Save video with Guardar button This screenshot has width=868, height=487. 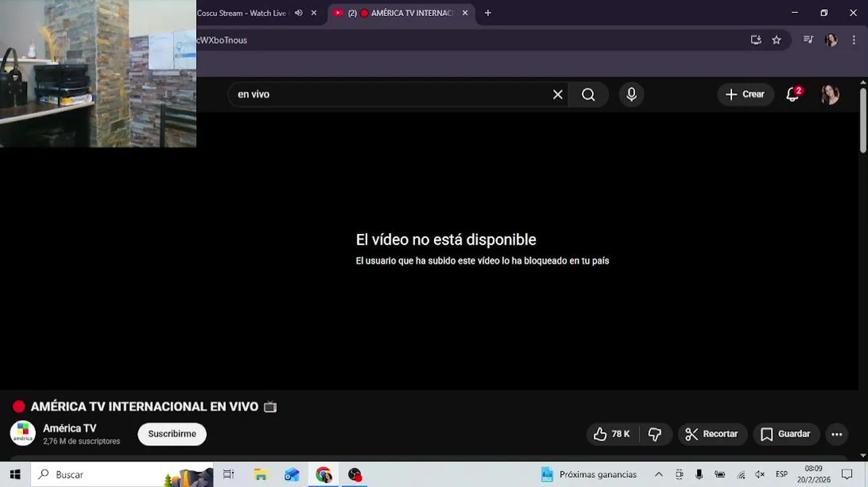[x=786, y=434]
